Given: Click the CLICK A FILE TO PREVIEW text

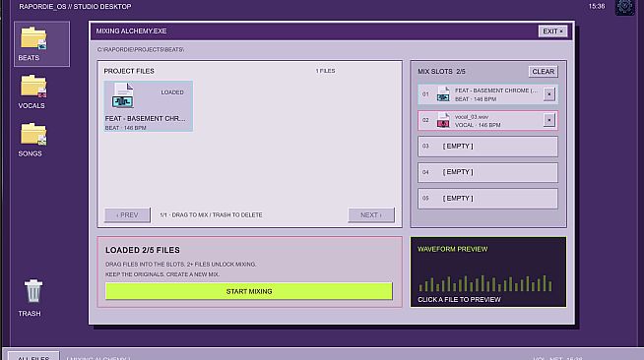Looking at the screenshot, I should 459,300.
